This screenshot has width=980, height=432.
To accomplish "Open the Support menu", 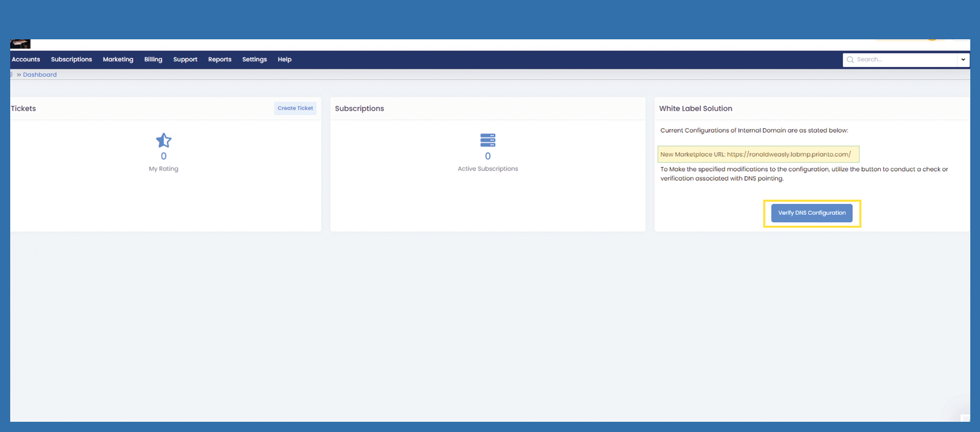I will pyautogui.click(x=185, y=60).
